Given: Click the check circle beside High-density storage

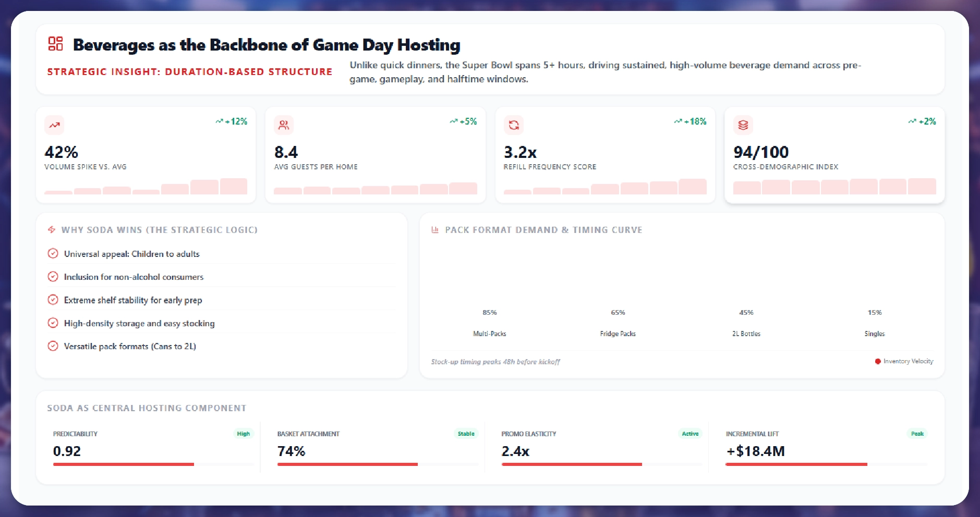Looking at the screenshot, I should (x=53, y=323).
